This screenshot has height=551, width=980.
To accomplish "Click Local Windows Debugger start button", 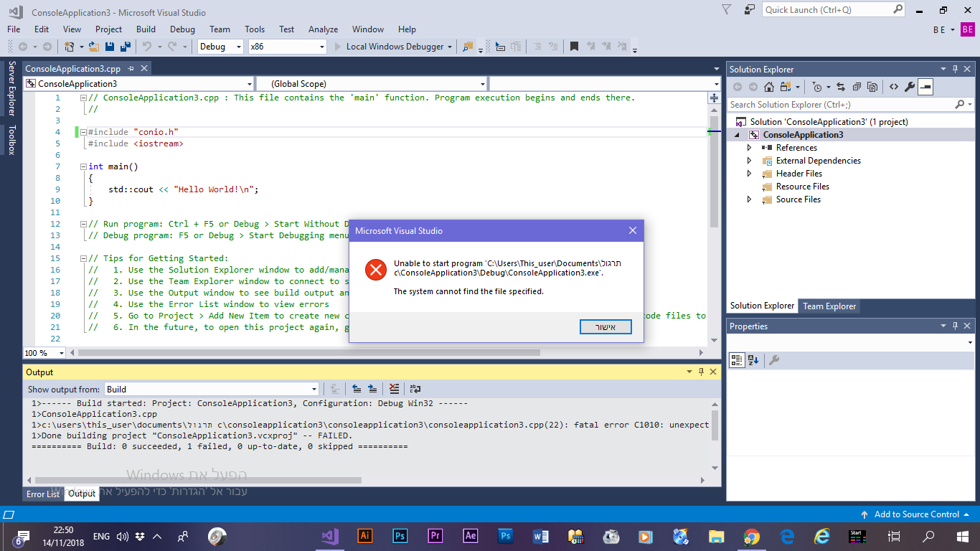I will coord(389,47).
